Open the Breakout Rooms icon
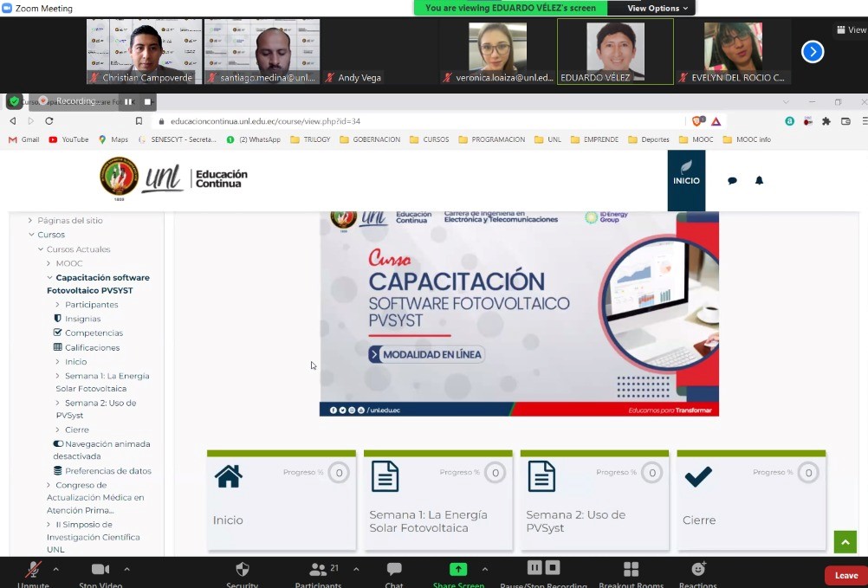868x588 pixels. pos(631,569)
